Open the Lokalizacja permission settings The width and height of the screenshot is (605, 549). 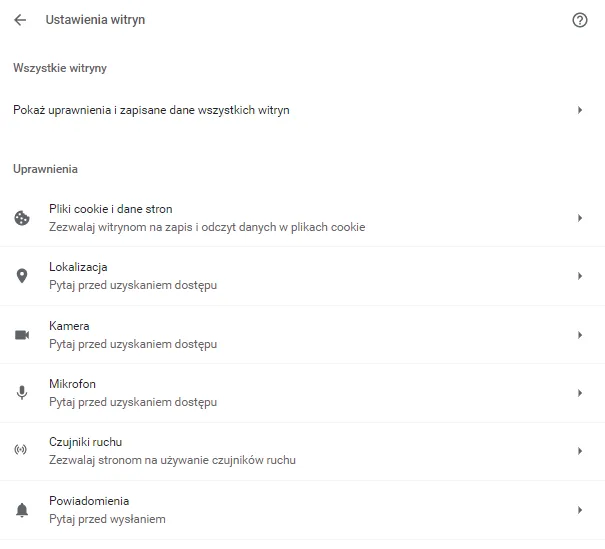(x=78, y=268)
